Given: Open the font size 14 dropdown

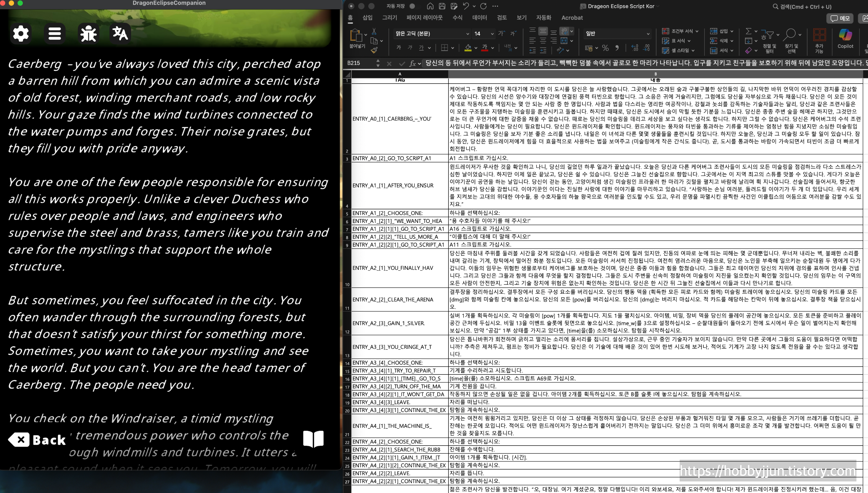Looking at the screenshot, I should pos(492,34).
